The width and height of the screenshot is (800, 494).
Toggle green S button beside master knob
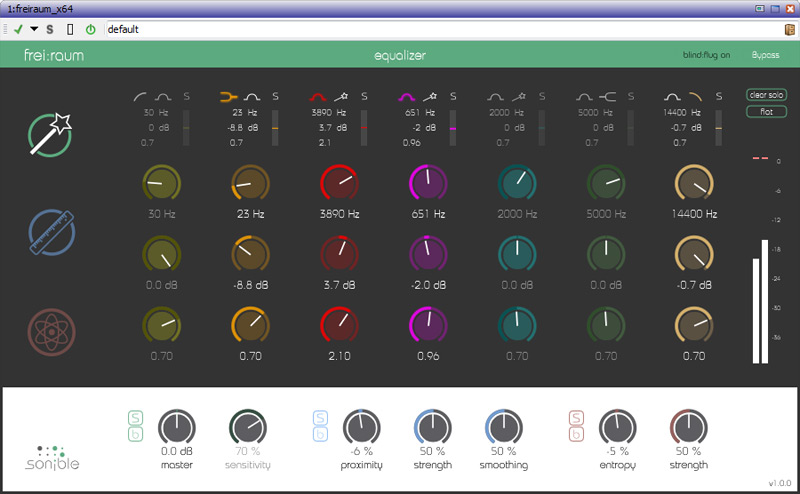click(135, 418)
